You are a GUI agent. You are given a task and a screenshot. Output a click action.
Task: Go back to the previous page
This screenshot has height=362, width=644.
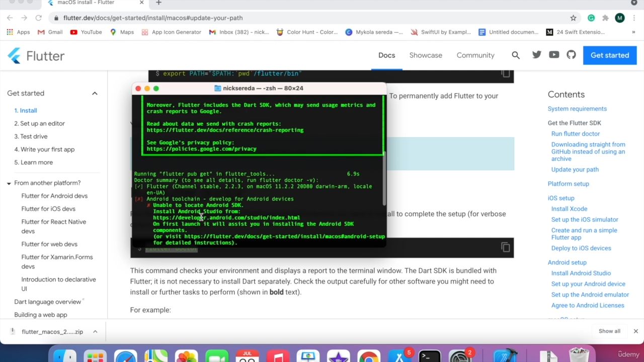coord(10,18)
